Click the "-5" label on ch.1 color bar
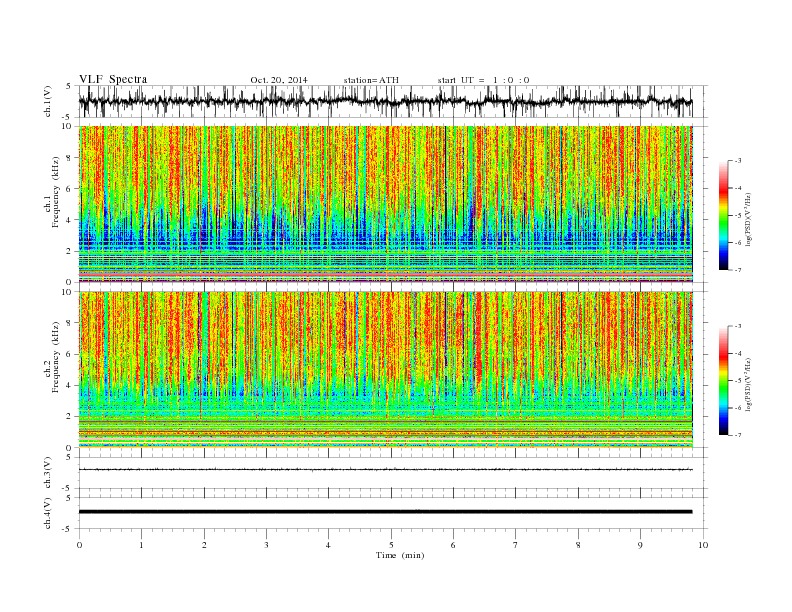The height and width of the screenshot is (612, 792). [738, 216]
